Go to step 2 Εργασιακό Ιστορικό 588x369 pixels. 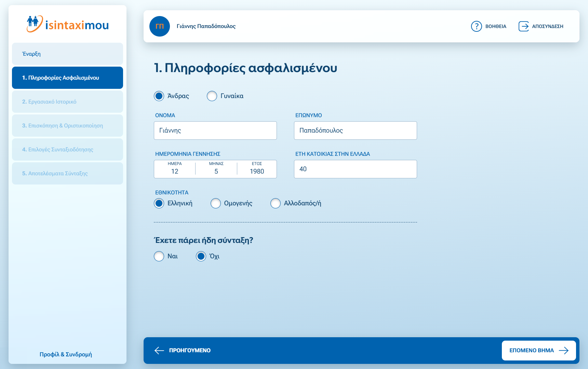[x=67, y=102]
